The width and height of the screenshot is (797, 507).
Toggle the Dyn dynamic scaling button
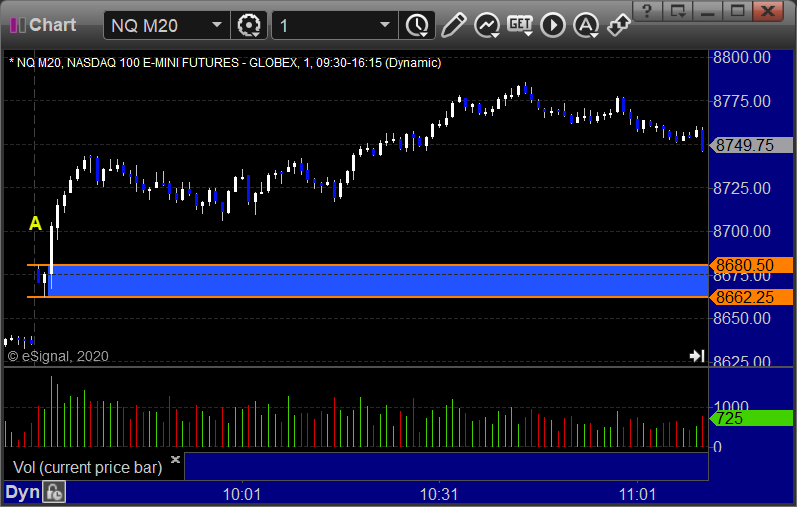(x=22, y=492)
